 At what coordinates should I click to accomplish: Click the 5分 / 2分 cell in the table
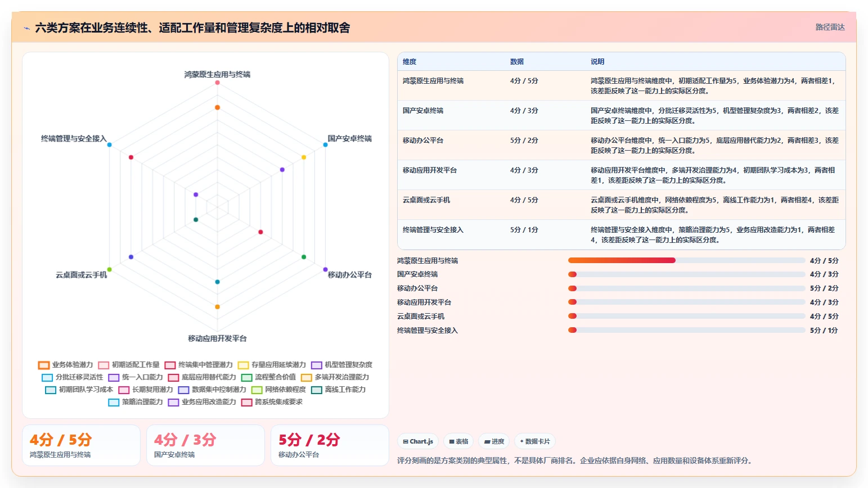[x=524, y=141]
